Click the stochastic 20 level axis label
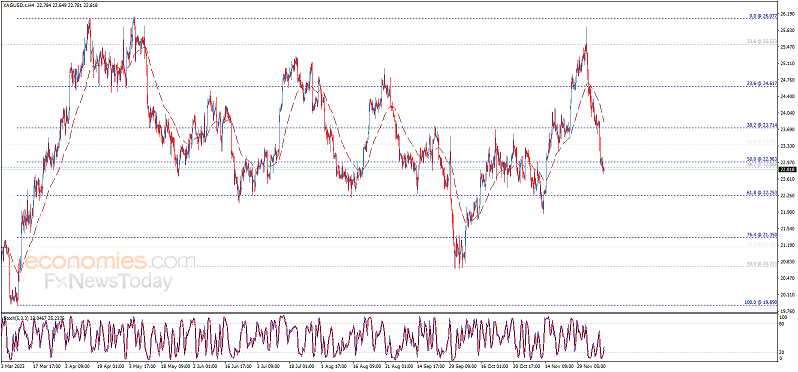 pos(782,352)
